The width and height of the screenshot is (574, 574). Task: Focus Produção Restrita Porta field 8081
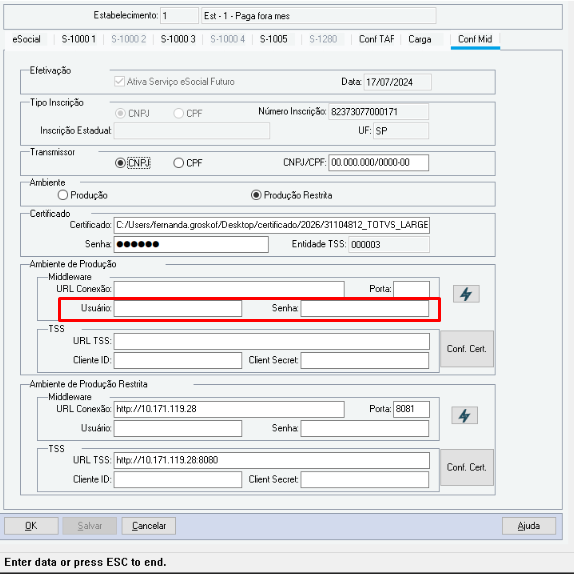pyautogui.click(x=411, y=409)
